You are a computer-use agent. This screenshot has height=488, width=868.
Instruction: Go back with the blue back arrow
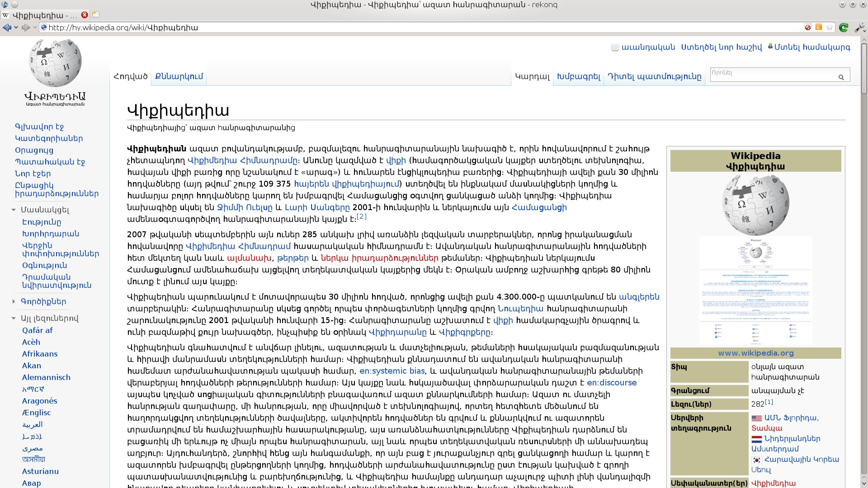click(6, 28)
